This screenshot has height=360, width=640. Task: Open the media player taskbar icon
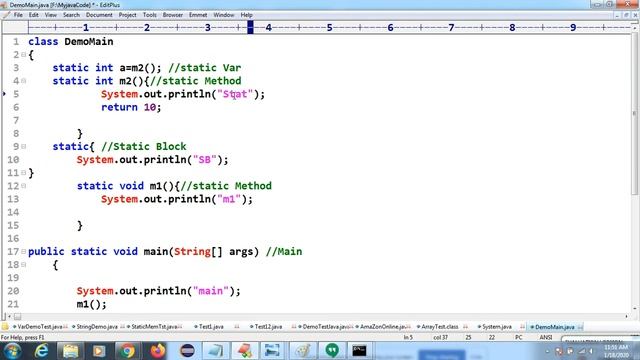99,351
